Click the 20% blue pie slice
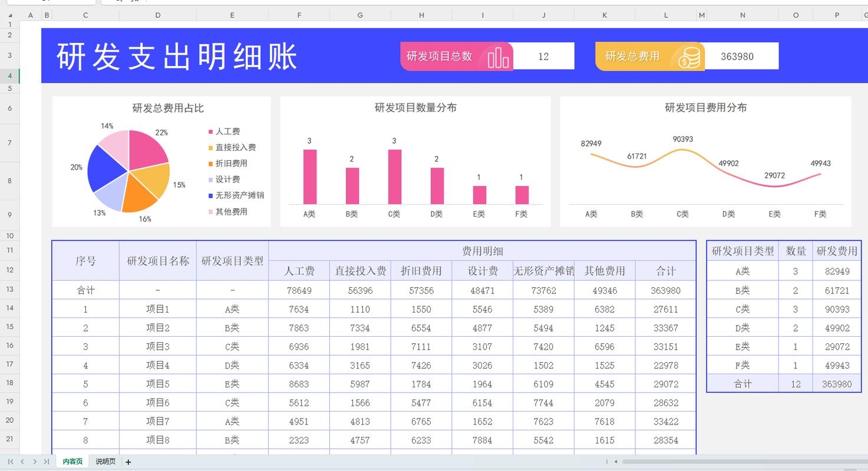868x471 pixels. point(105,169)
